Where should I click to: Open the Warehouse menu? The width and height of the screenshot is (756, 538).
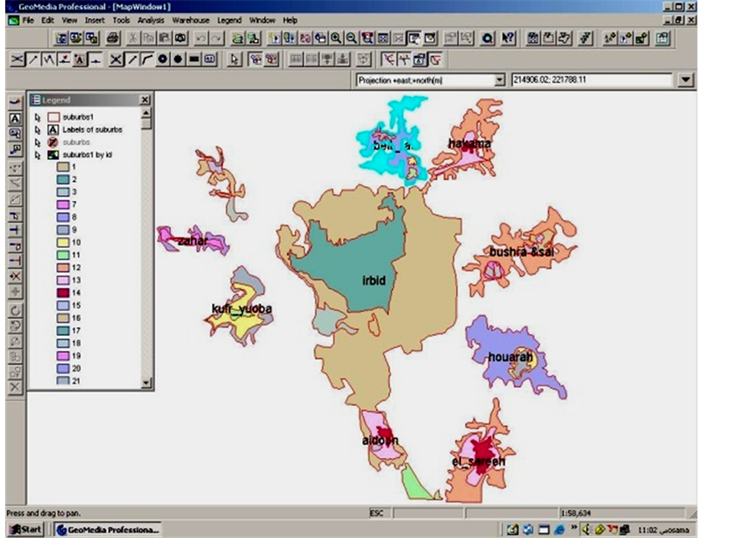(191, 19)
